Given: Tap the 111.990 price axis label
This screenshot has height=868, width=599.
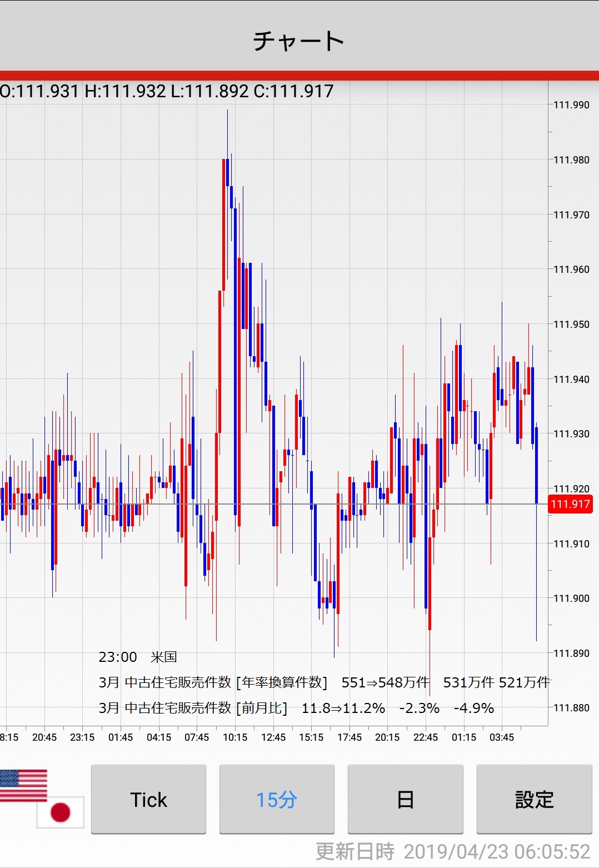Looking at the screenshot, I should 571,105.
